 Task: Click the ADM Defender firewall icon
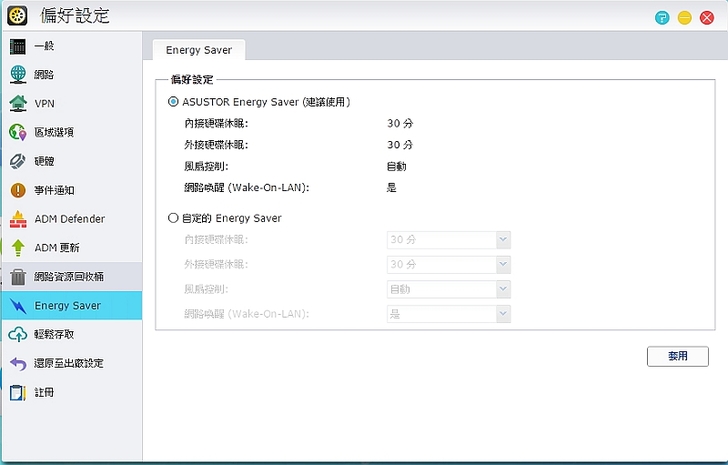point(18,219)
